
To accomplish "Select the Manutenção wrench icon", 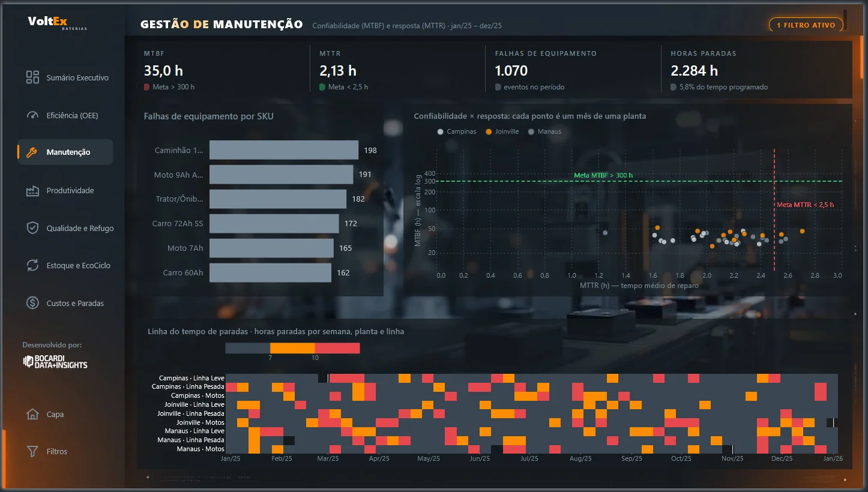I will [32, 152].
